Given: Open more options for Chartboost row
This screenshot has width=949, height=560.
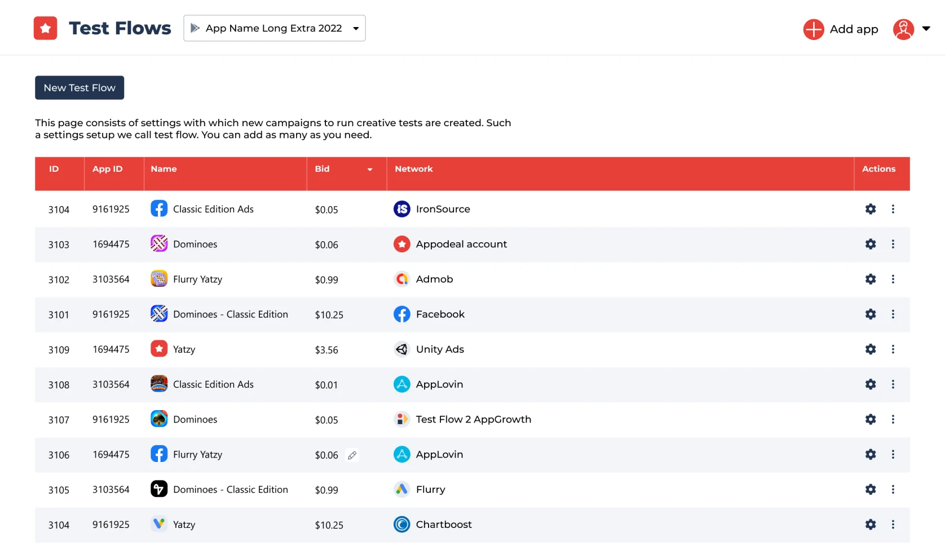Looking at the screenshot, I should click(x=893, y=525).
